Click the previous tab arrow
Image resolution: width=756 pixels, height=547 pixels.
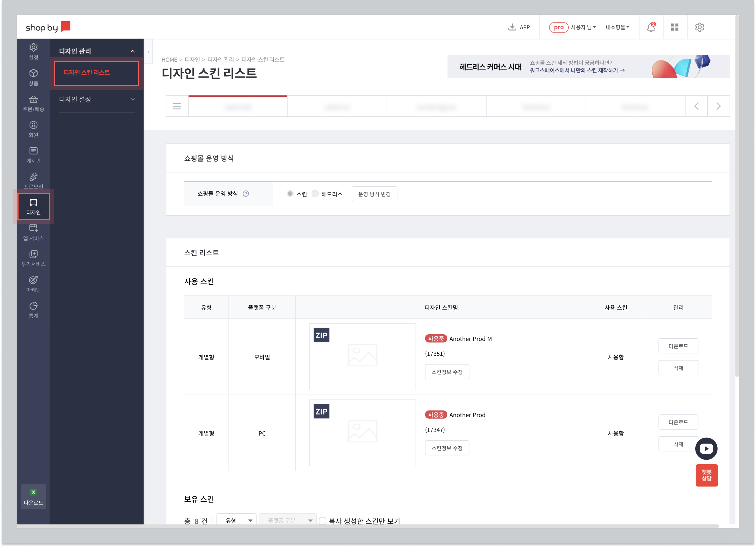click(696, 106)
